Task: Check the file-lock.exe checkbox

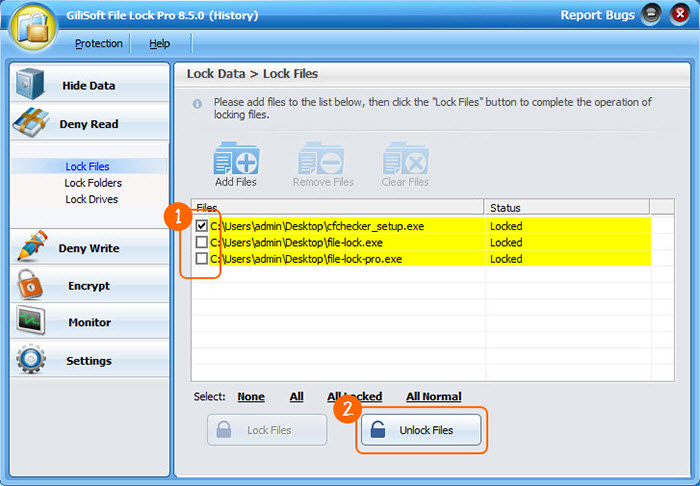Action: click(x=201, y=242)
